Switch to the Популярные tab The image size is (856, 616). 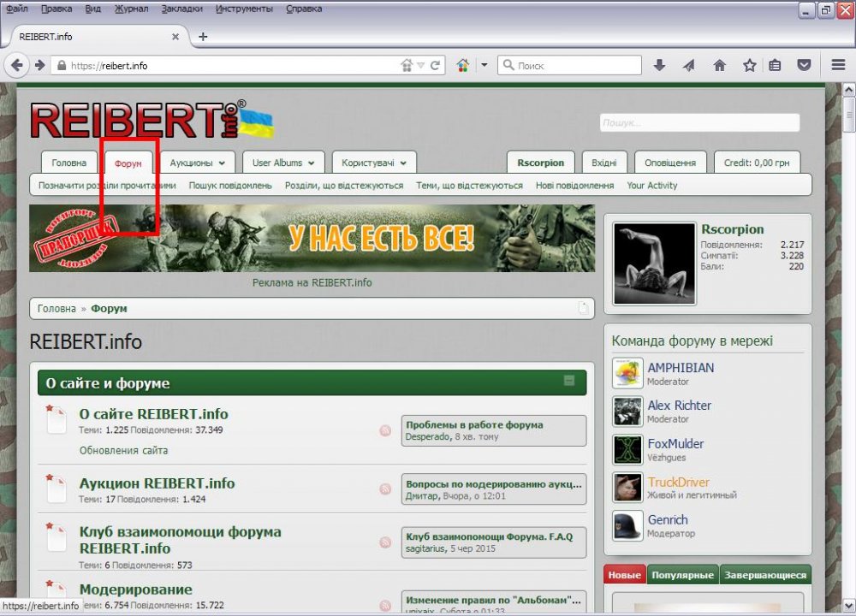coord(682,576)
